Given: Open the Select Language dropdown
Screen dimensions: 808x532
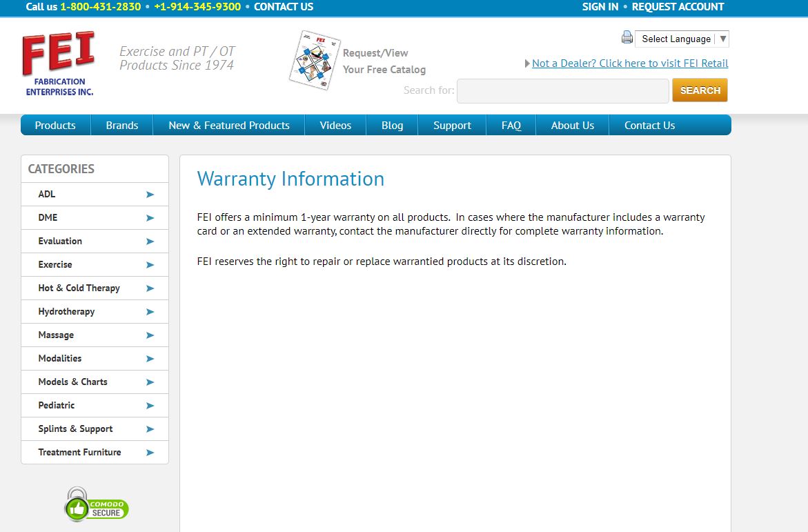Looking at the screenshot, I should (x=681, y=39).
